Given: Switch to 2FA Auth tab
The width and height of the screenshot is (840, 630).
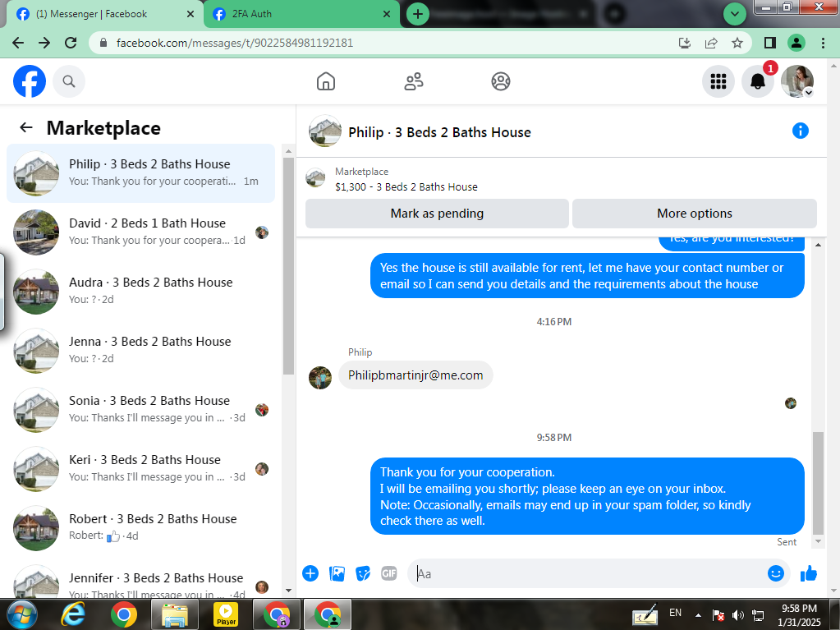Looking at the screenshot, I should [301, 14].
